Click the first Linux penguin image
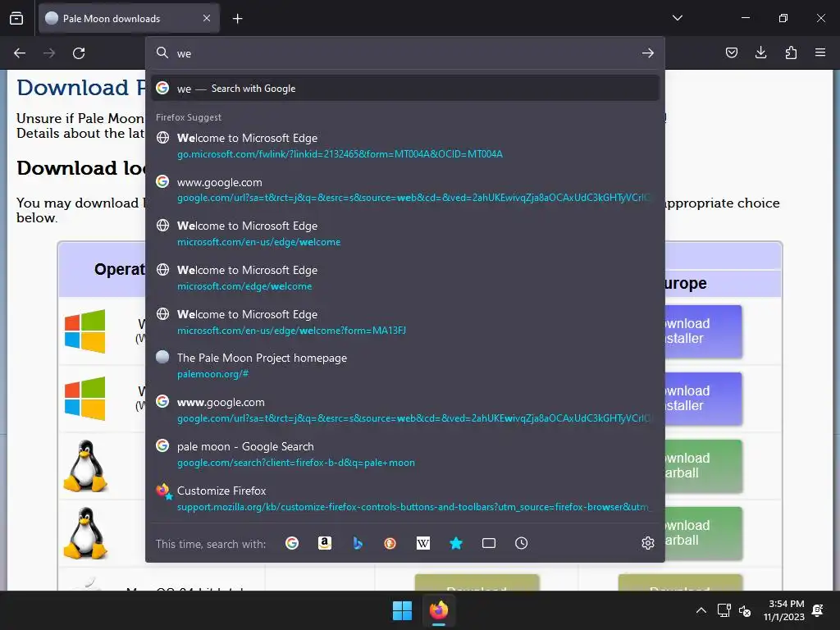 (x=85, y=466)
